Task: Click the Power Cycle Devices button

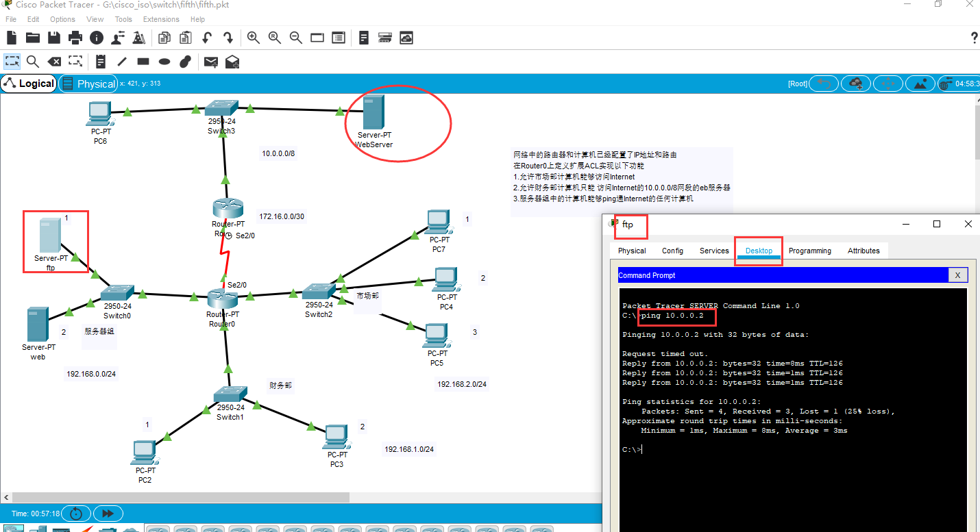Action: pos(76,513)
